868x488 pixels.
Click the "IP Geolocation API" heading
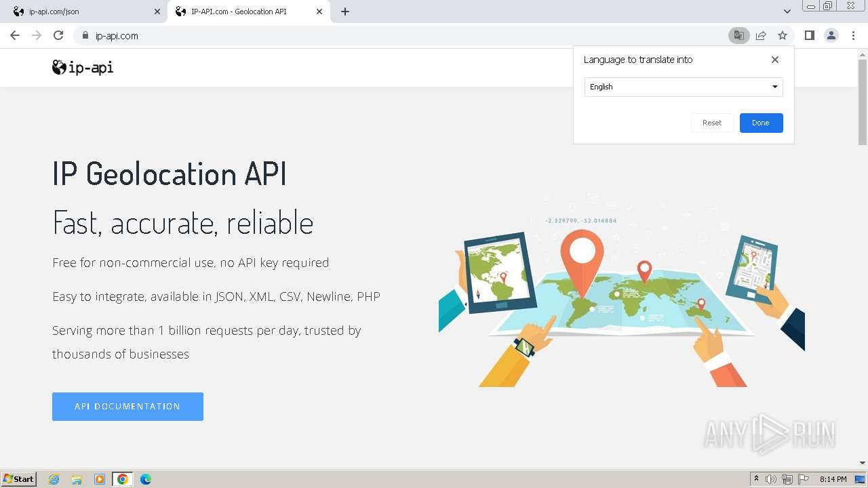click(x=170, y=174)
